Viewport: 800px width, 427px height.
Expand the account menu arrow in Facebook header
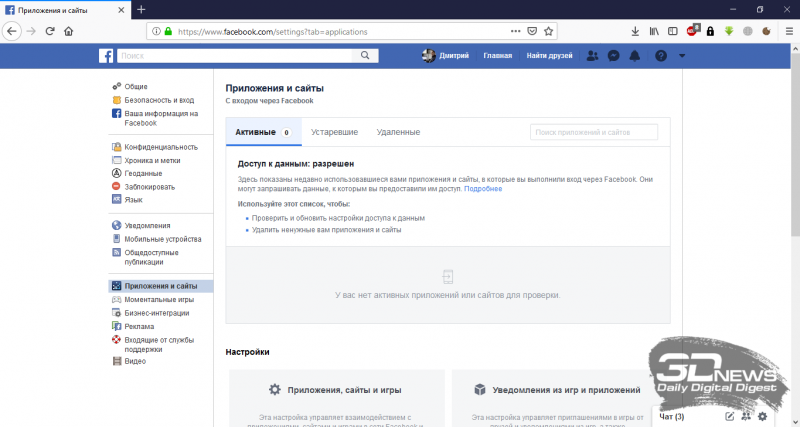tap(682, 56)
